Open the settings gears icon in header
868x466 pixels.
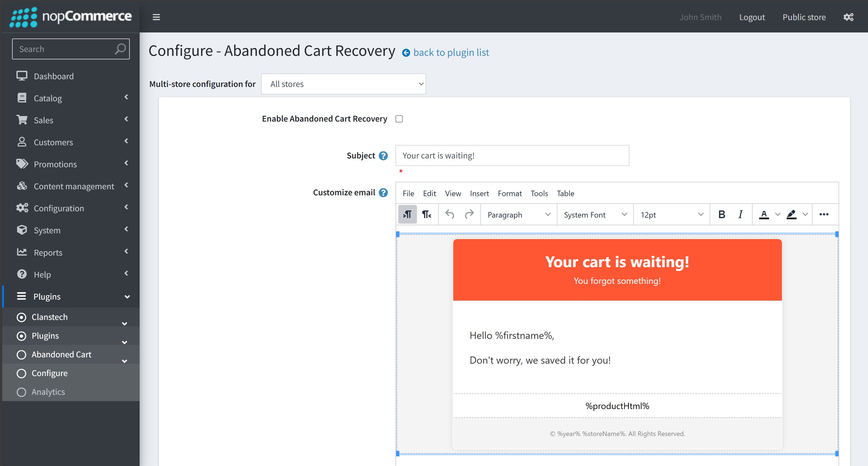(x=848, y=17)
